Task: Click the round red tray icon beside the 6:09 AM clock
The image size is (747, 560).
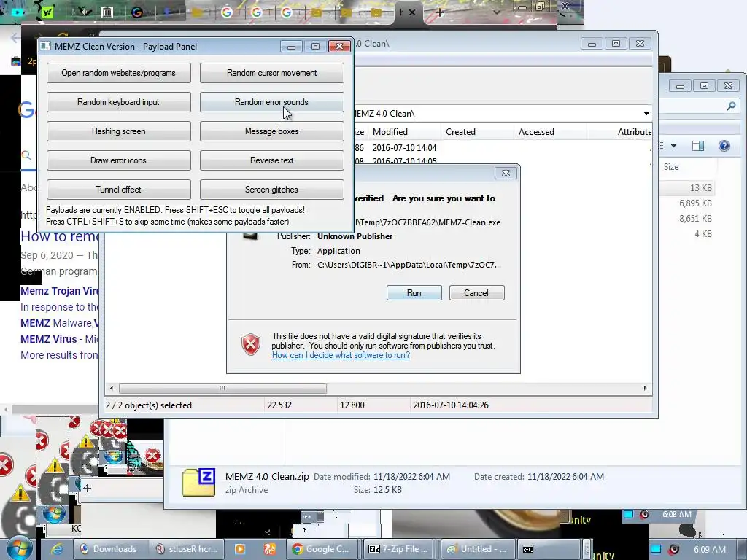Action: pyautogui.click(x=674, y=549)
